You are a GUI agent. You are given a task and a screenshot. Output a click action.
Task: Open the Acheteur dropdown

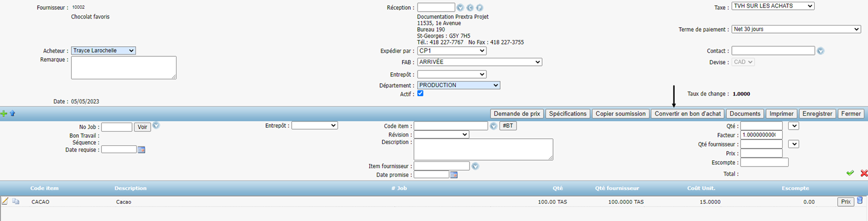click(x=104, y=50)
